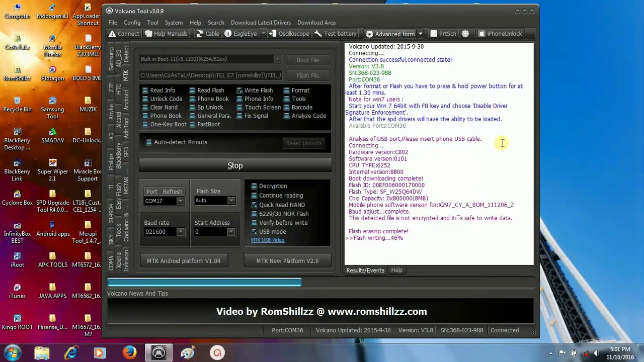
Task: Toggle the USB mode checkbox
Action: coord(254,232)
